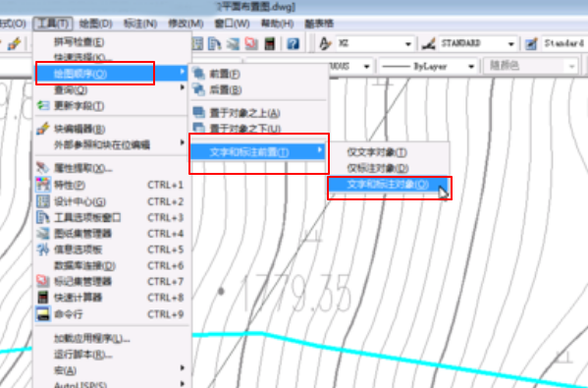Click the Dimension Style icon beside STANDARD
This screenshot has height=388, width=588.
[x=428, y=44]
